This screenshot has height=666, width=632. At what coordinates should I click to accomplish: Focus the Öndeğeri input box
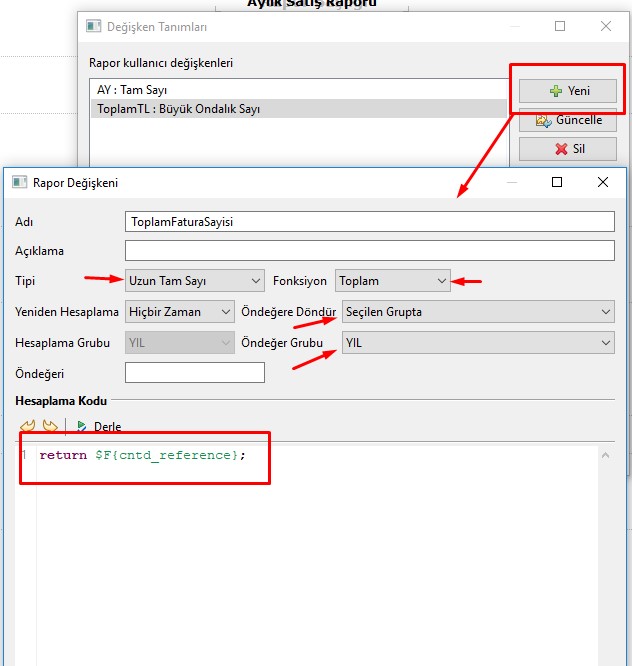(195, 373)
